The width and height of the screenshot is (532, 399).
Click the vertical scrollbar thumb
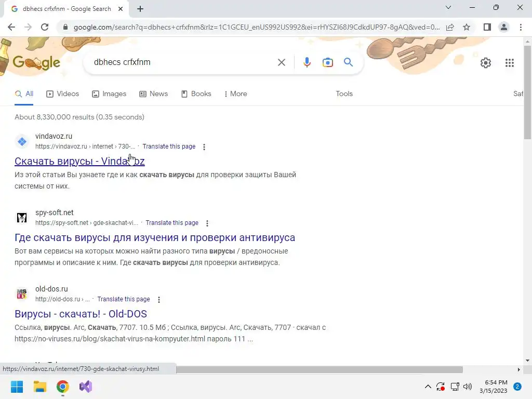point(527,92)
